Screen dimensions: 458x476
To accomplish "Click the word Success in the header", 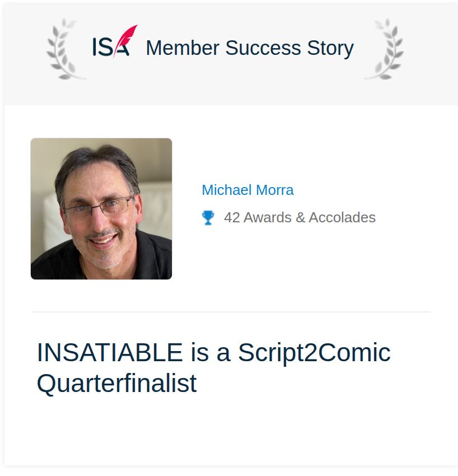I will [263, 48].
